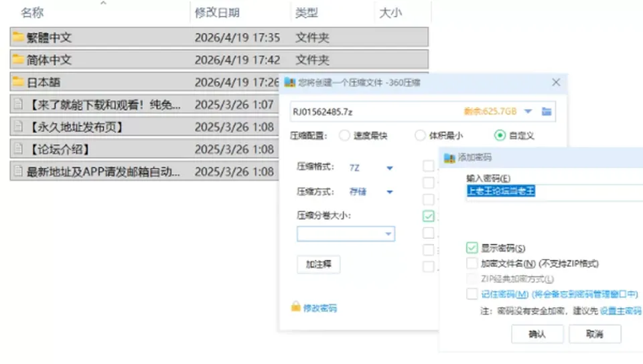Click date 2025/3/26 1:07
Screen dimensions: 643x364
coord(234,104)
